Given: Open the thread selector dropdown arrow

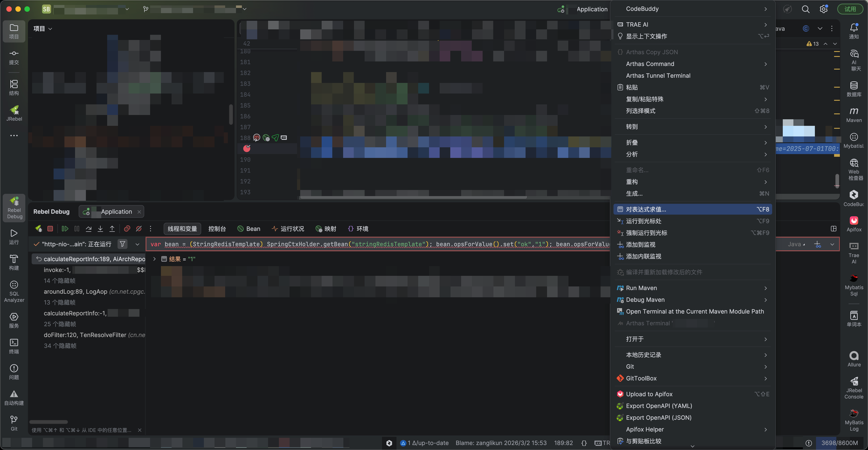Looking at the screenshot, I should point(137,244).
